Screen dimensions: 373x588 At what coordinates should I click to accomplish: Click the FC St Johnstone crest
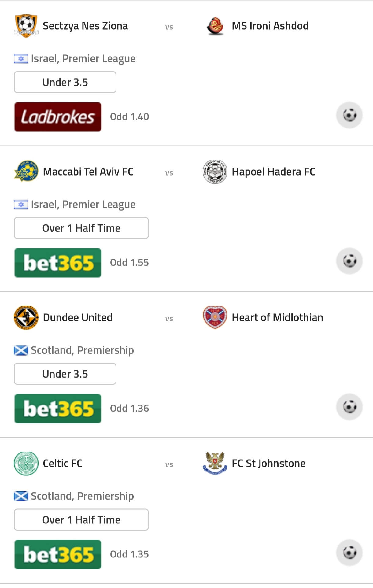click(x=215, y=463)
